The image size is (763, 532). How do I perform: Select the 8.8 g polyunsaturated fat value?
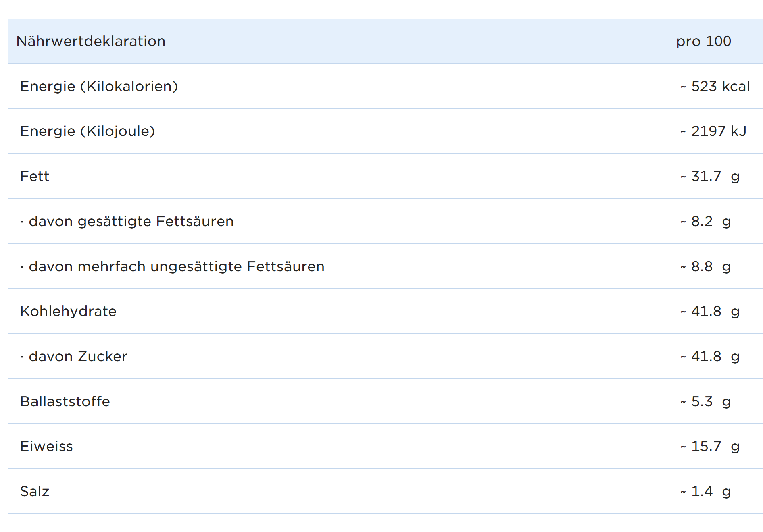coord(706,266)
